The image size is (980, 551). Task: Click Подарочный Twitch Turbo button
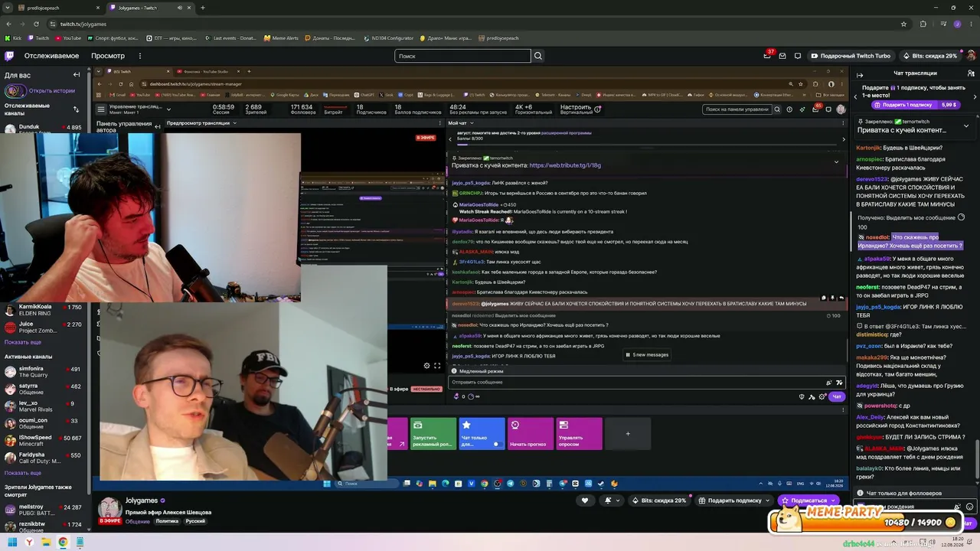pos(850,56)
